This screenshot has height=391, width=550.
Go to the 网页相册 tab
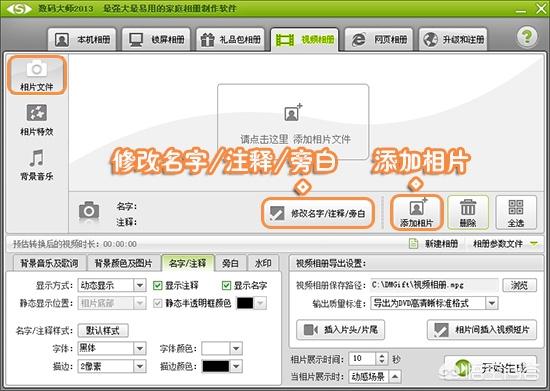coord(379,40)
